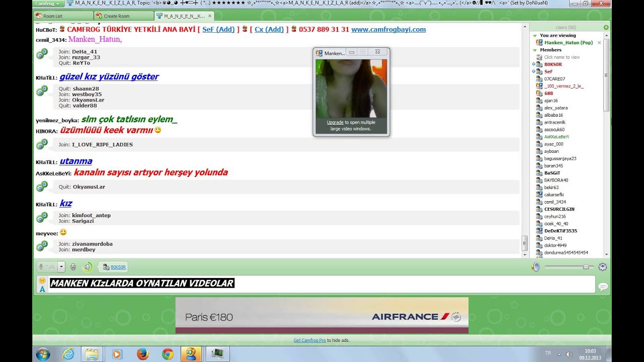Click the message 'güzel kız yüzünü göster'
This screenshot has height=362, width=644.
(x=109, y=77)
